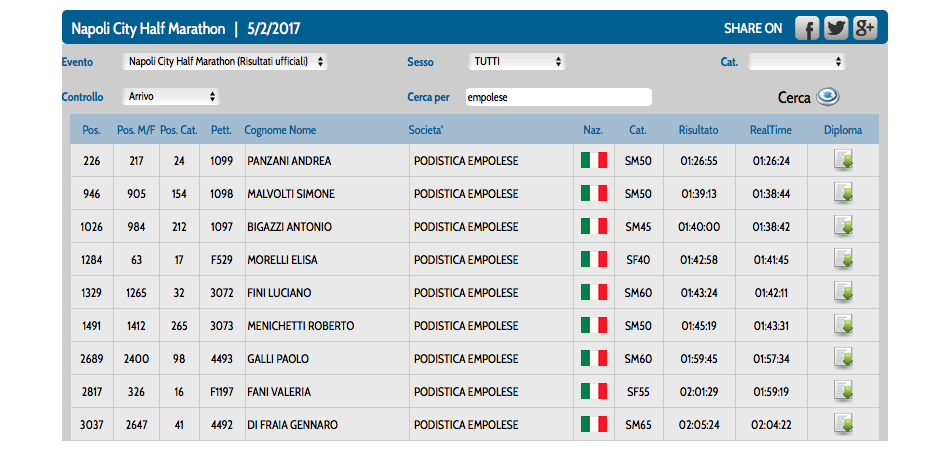The height and width of the screenshot is (454, 947).
Task: Download diploma for DI FRAIA GENNARO
Action: click(x=843, y=424)
